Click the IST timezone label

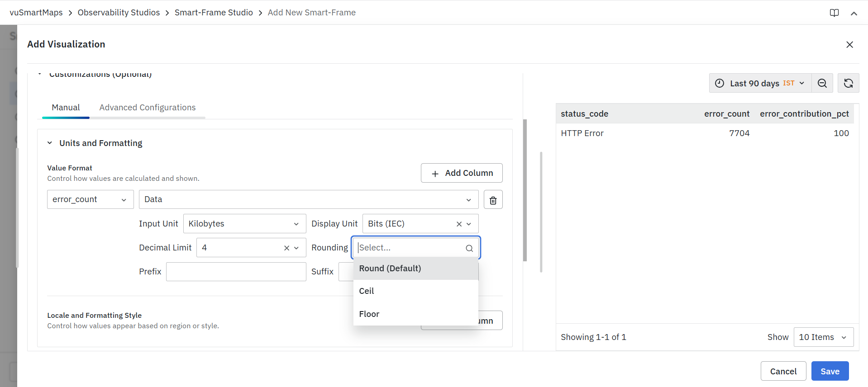[x=789, y=83]
